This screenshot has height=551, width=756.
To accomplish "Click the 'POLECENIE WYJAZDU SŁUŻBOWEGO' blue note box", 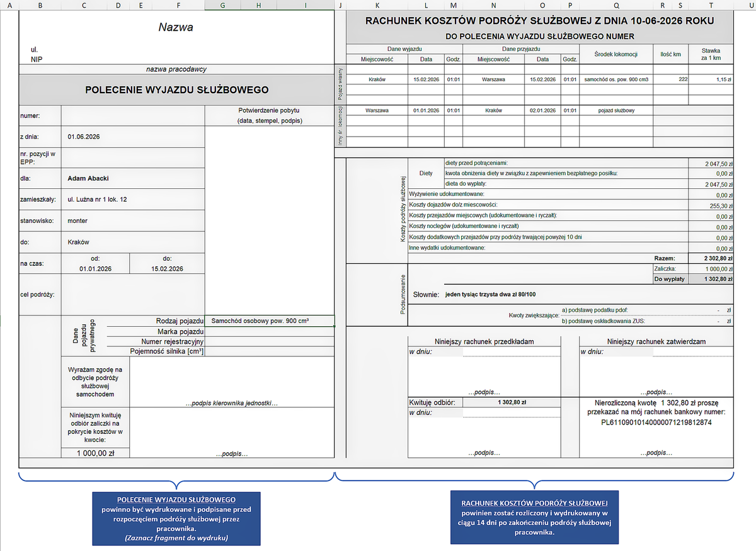I will (176, 519).
